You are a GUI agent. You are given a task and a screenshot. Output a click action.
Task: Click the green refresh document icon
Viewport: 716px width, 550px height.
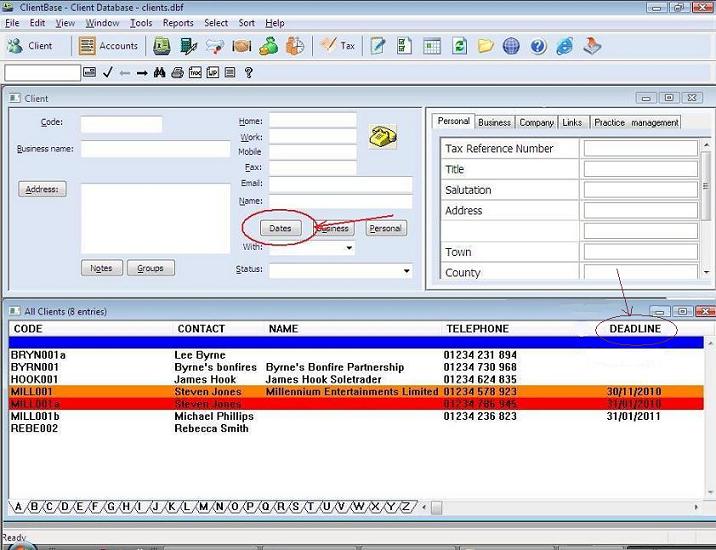(x=459, y=46)
